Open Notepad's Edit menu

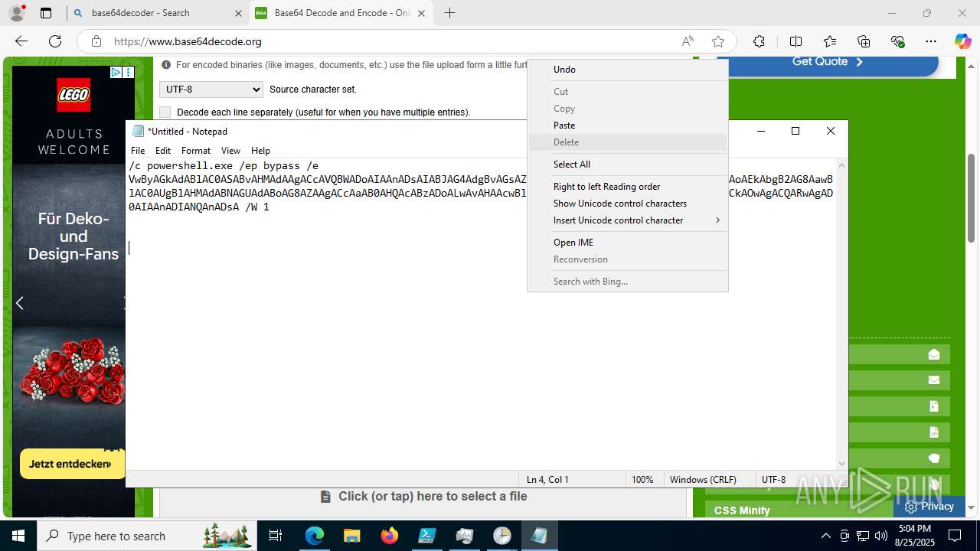[x=163, y=151]
